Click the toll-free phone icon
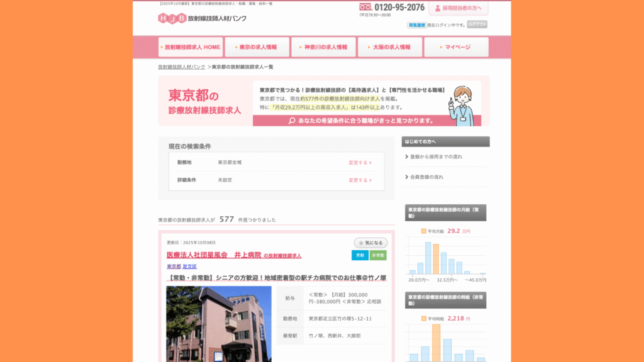 click(365, 8)
